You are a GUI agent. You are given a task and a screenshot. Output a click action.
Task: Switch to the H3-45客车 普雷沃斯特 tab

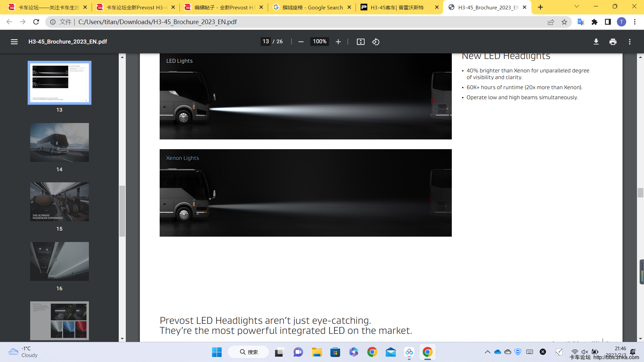399,7
